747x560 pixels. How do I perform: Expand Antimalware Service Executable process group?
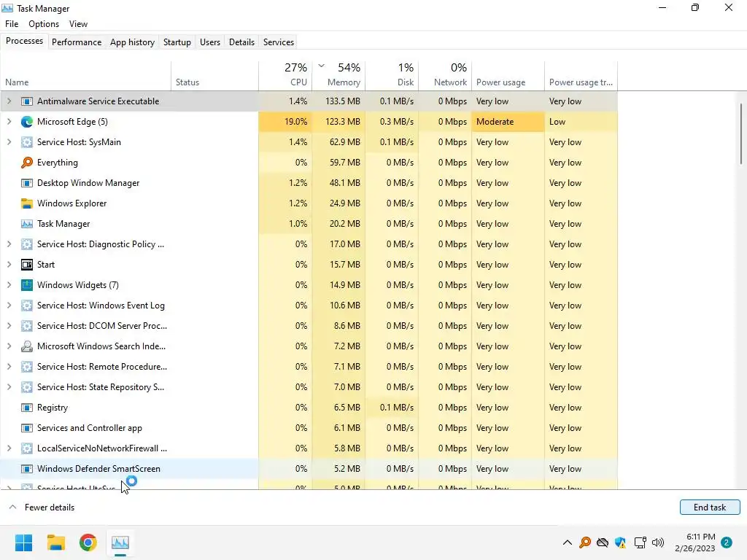9,101
